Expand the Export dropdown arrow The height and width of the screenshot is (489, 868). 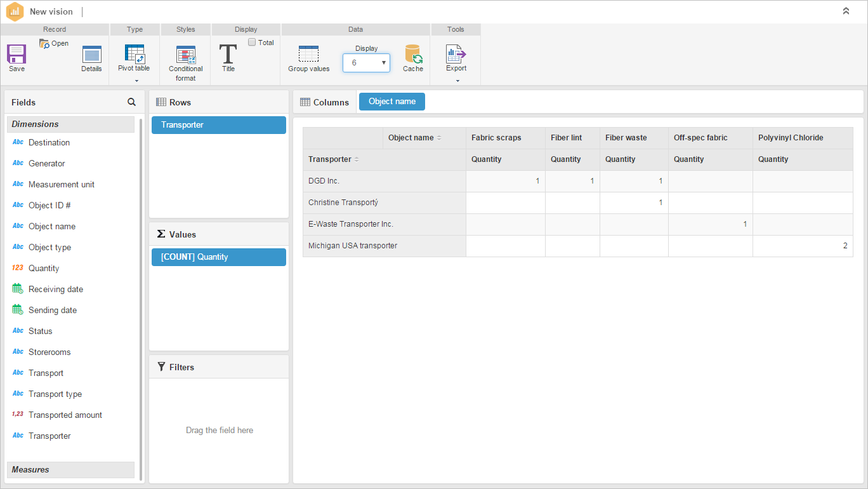(x=457, y=81)
